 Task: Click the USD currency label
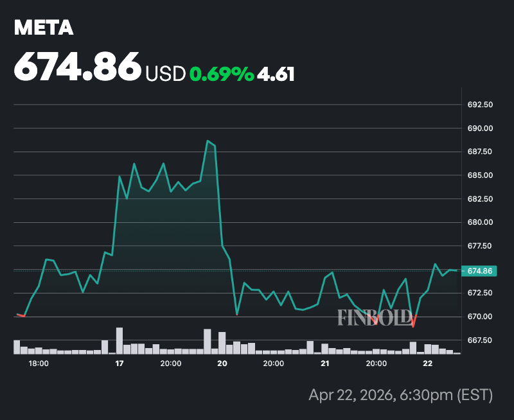pos(166,74)
